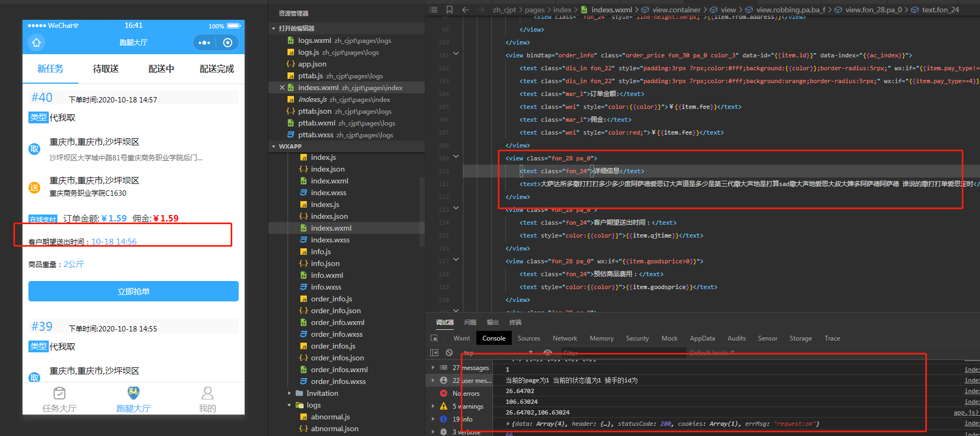Open the Default levels dropdown
The height and width of the screenshot is (436, 980).
click(712, 352)
